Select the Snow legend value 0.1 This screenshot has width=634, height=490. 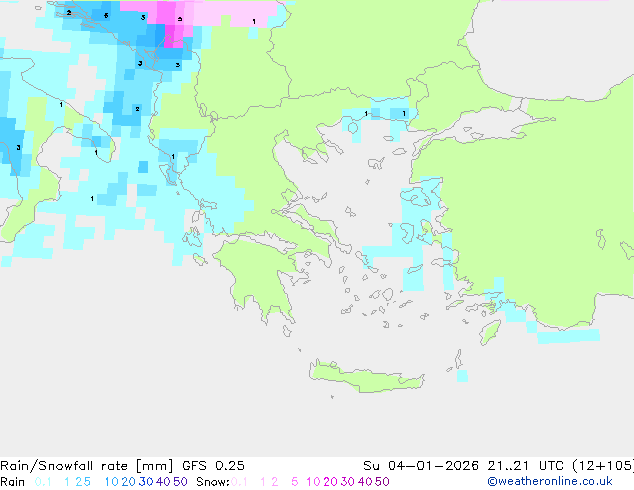coord(239,482)
